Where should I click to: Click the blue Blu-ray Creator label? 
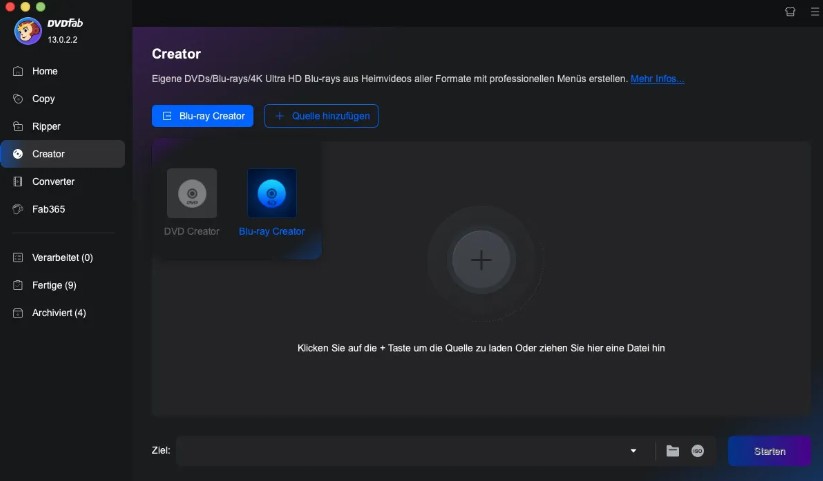272,232
